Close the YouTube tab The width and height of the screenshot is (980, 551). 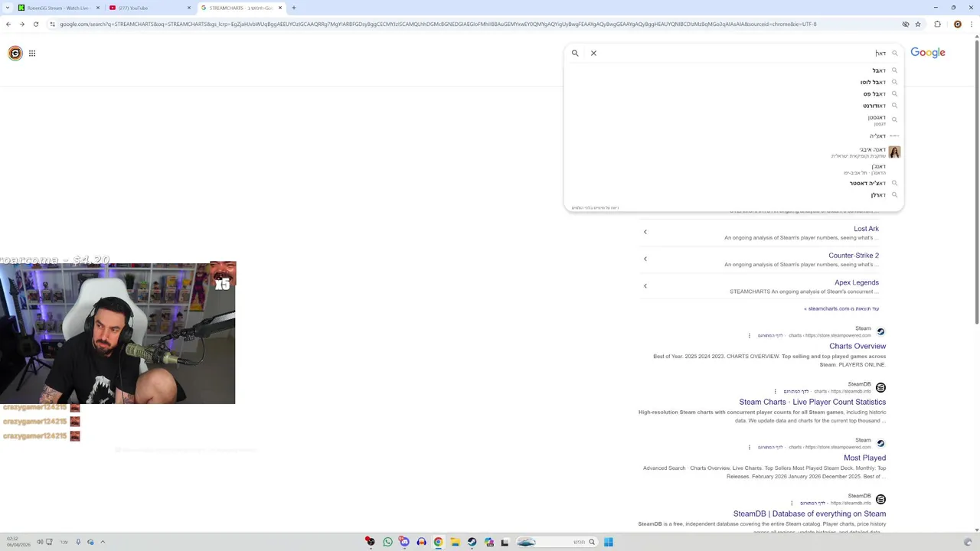coord(189,8)
